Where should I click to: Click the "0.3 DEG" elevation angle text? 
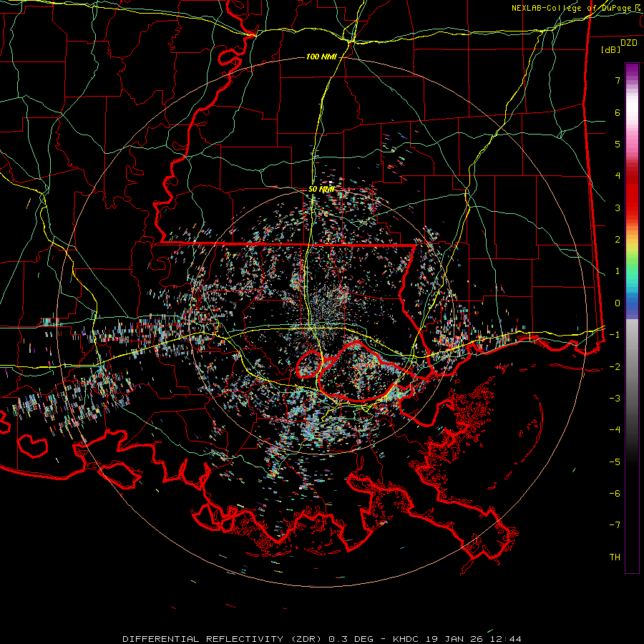coord(351,639)
